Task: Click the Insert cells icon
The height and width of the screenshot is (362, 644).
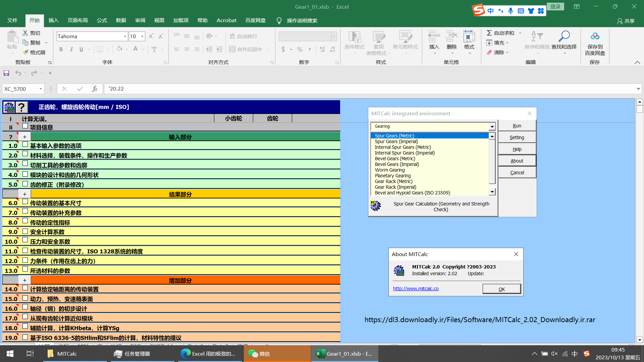Action: coord(434,36)
